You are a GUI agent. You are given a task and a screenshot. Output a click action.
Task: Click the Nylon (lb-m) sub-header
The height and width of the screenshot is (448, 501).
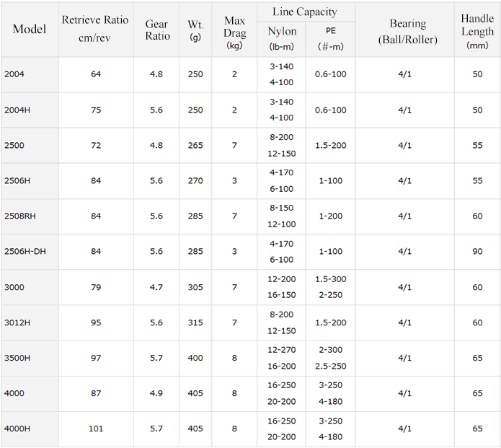tap(281, 39)
